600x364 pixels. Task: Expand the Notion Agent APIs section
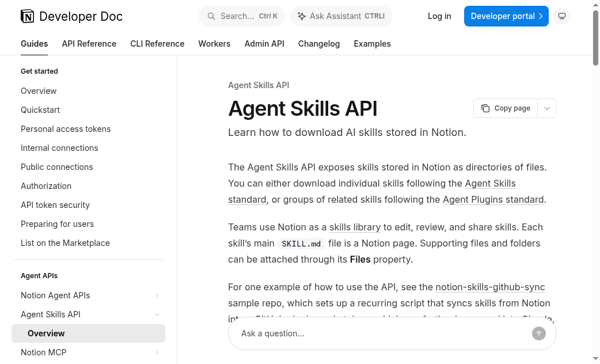pos(157,295)
